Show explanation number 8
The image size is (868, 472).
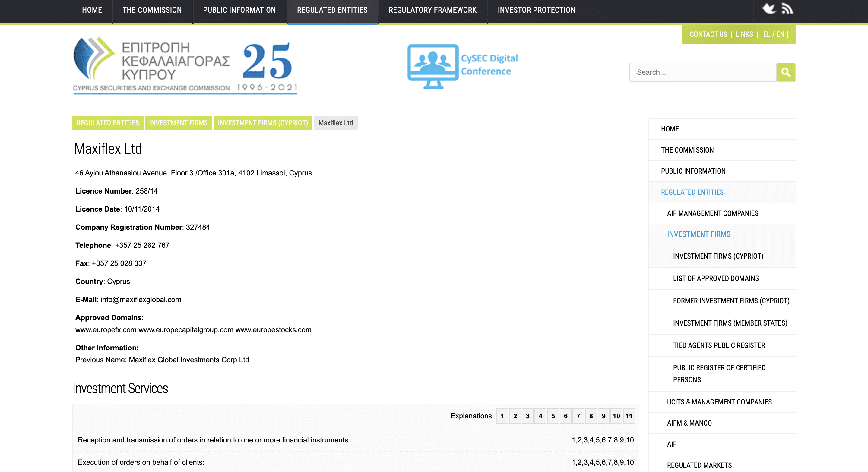[x=591, y=416]
